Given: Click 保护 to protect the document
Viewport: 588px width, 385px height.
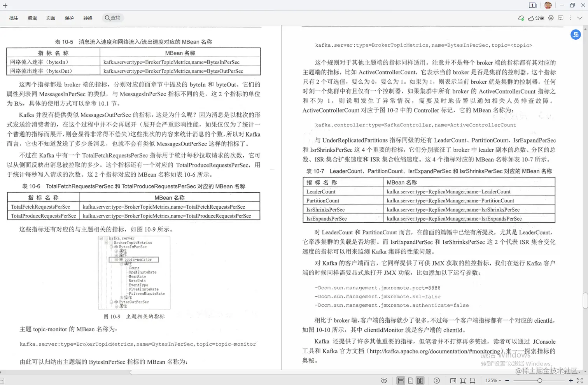Looking at the screenshot, I should [x=69, y=18].
